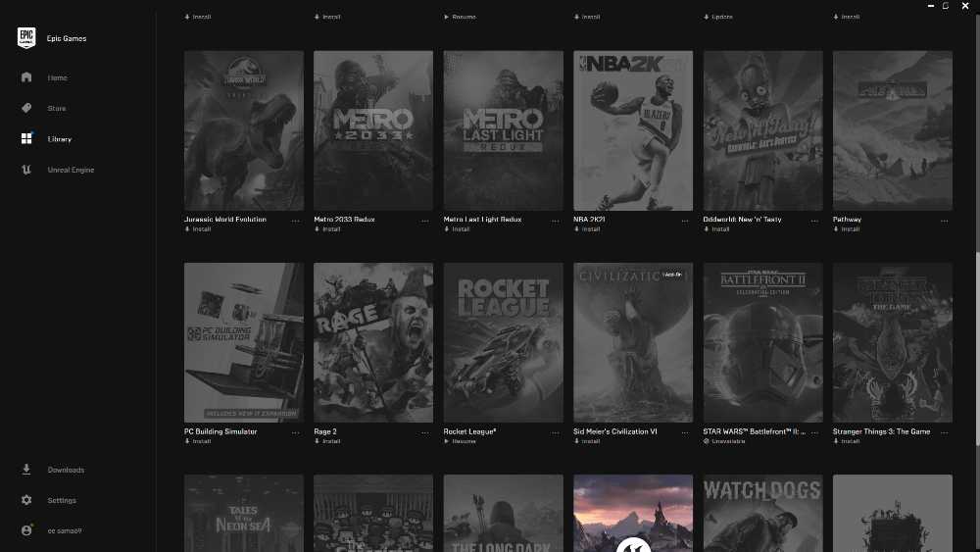The image size is (980, 552).
Task: Open The Long Dark cover art
Action: (503, 513)
